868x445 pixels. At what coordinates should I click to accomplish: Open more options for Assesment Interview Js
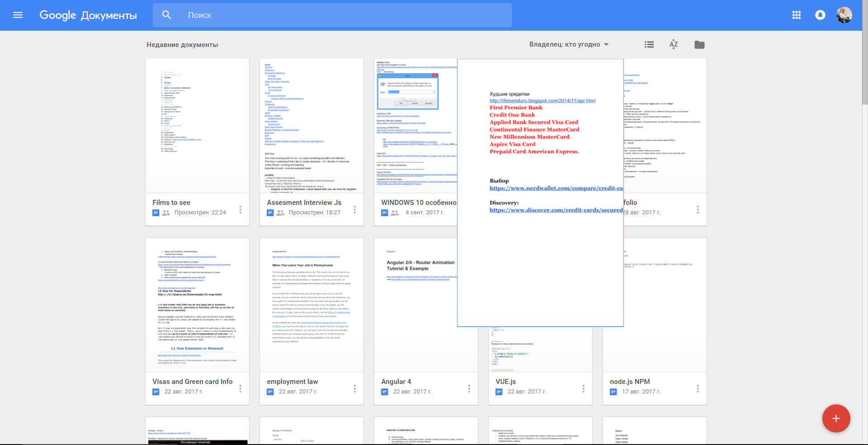tap(354, 209)
